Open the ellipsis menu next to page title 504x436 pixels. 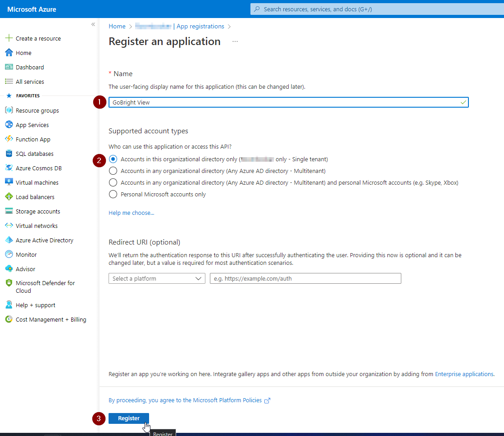pyautogui.click(x=235, y=41)
